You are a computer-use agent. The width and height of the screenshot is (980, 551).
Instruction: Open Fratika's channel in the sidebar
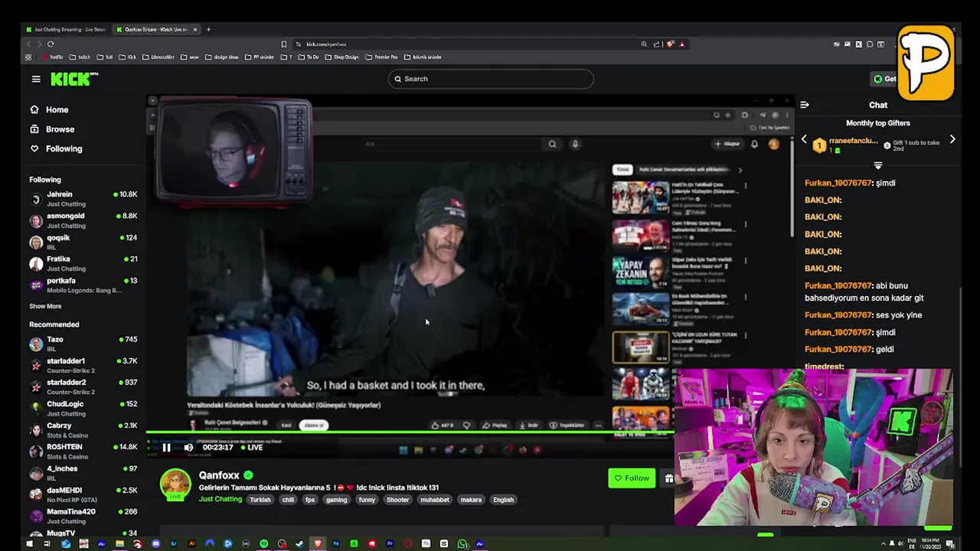click(83, 263)
